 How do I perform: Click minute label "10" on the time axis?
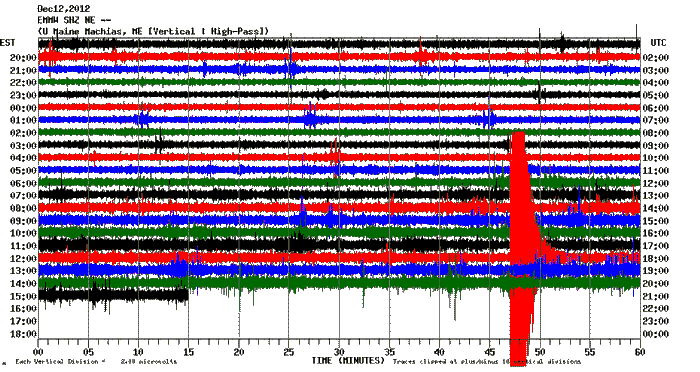(138, 352)
